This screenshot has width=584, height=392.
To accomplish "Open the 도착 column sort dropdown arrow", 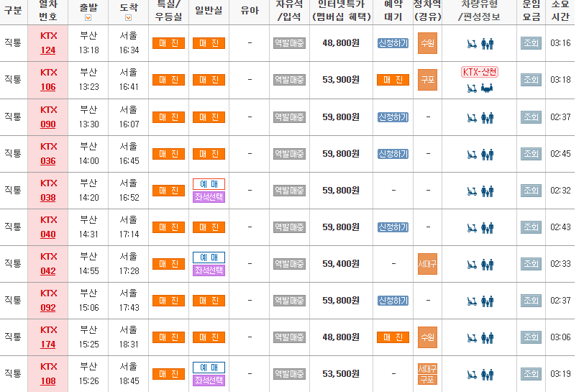I will click(128, 18).
